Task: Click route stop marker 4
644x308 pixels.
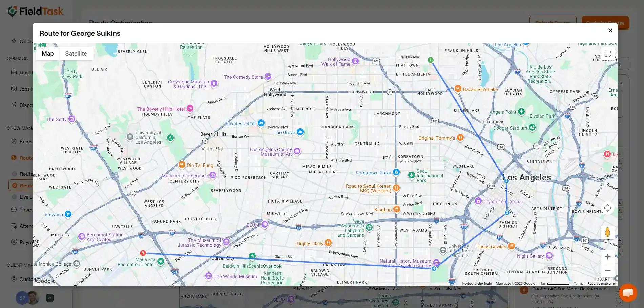Action: pyautogui.click(x=434, y=268)
